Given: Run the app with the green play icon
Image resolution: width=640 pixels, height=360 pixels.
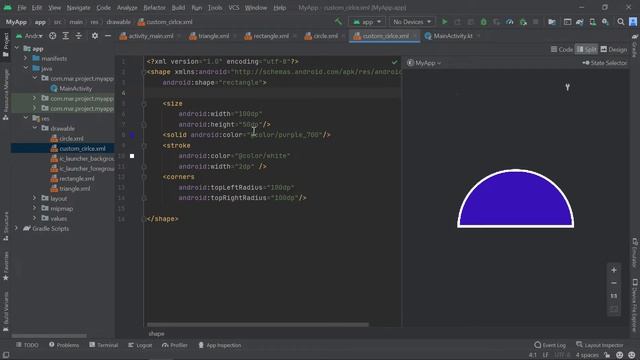Looking at the screenshot, I should pyautogui.click(x=444, y=22).
